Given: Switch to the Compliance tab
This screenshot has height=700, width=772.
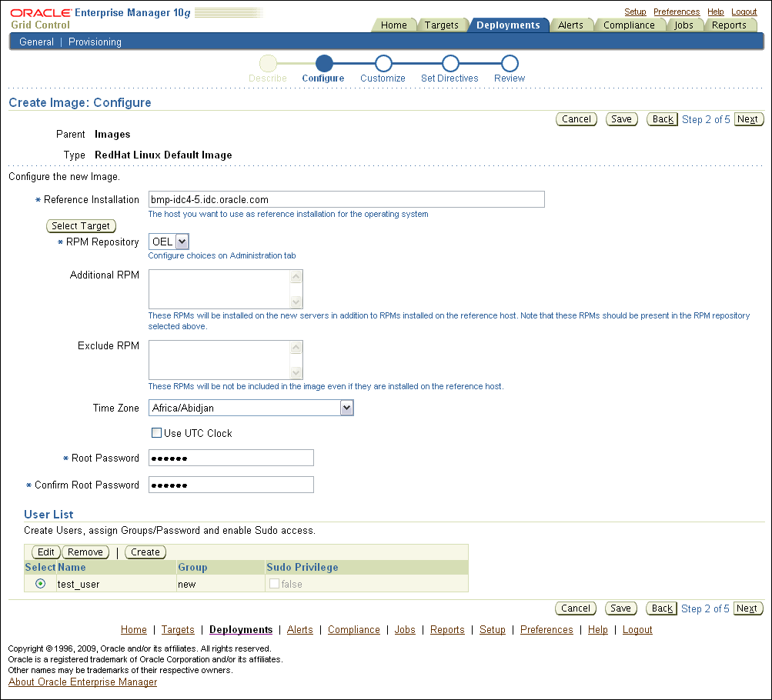Looking at the screenshot, I should click(630, 25).
